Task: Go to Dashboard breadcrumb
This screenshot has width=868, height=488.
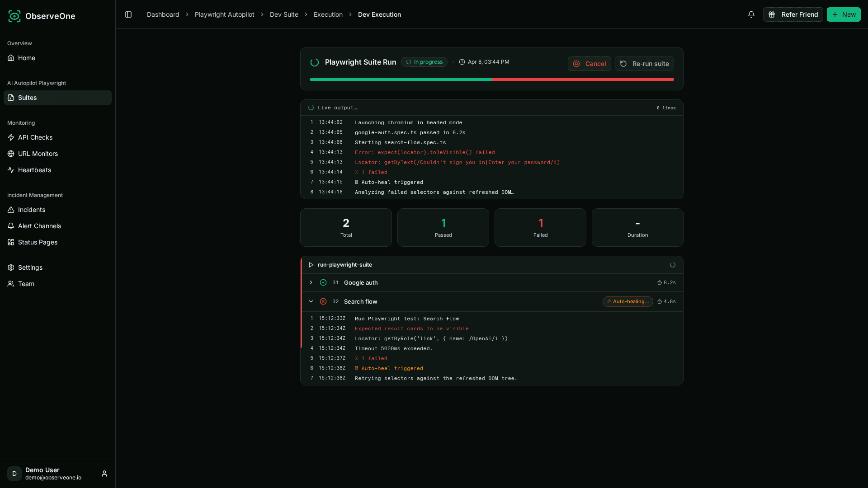Action: click(163, 14)
